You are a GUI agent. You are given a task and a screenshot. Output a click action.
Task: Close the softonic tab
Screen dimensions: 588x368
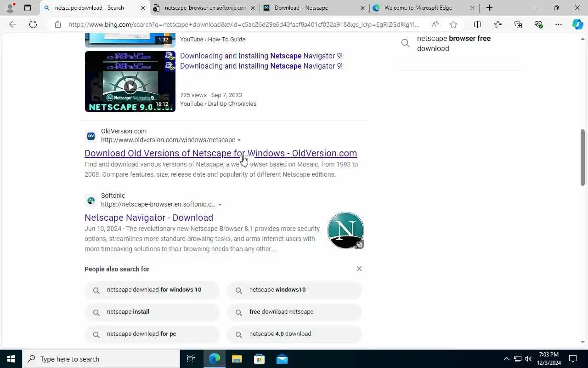tap(253, 8)
